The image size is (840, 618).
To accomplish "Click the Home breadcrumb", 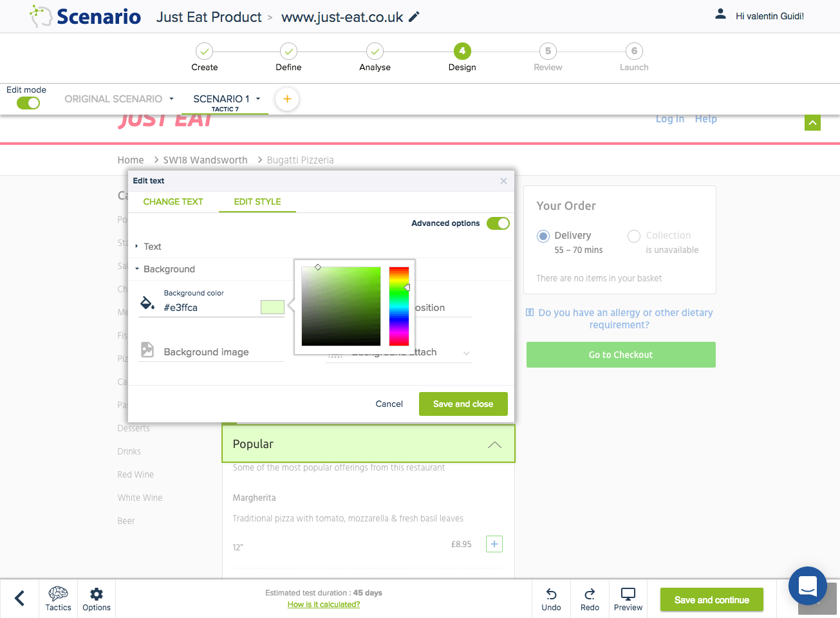I will 131,160.
